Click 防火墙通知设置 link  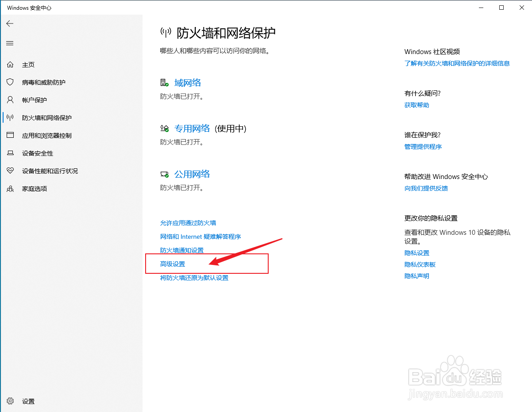click(182, 250)
